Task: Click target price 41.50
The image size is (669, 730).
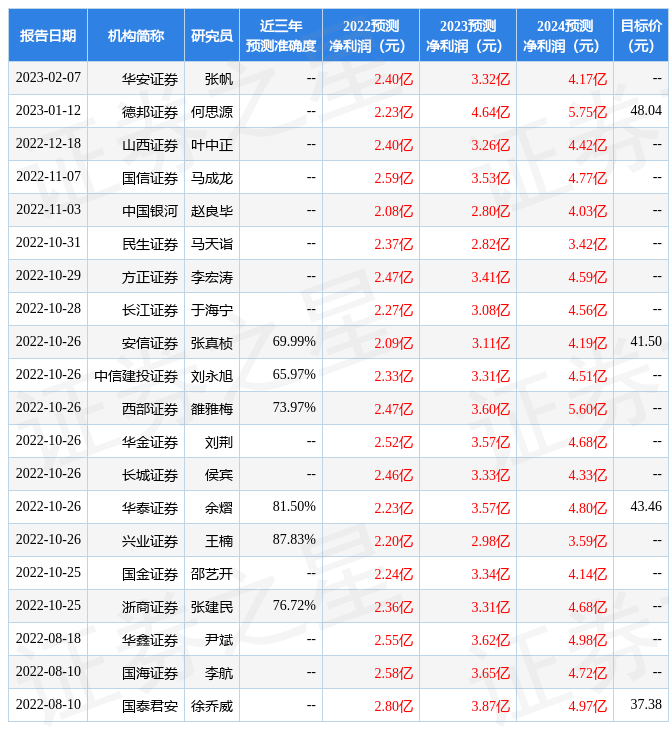Action: pos(646,341)
